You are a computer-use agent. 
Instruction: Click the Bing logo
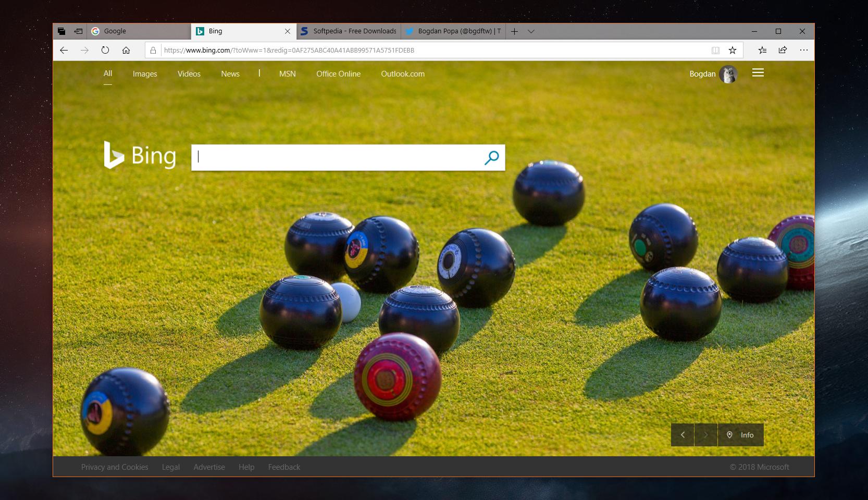(140, 155)
